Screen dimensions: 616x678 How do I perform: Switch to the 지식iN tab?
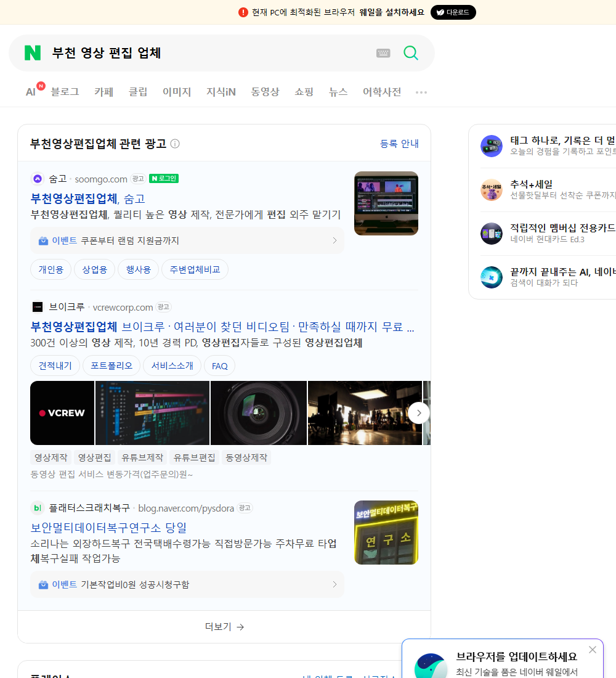point(221,92)
